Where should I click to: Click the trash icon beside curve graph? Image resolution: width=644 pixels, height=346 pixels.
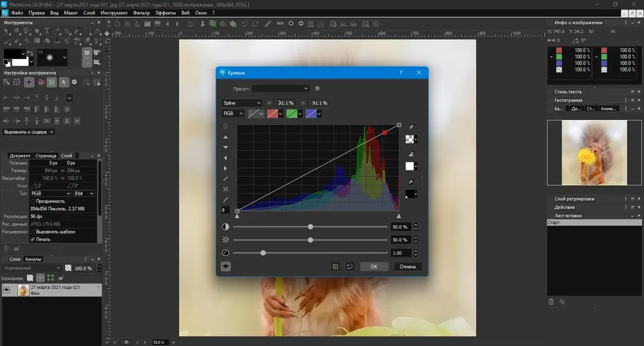coord(225,126)
